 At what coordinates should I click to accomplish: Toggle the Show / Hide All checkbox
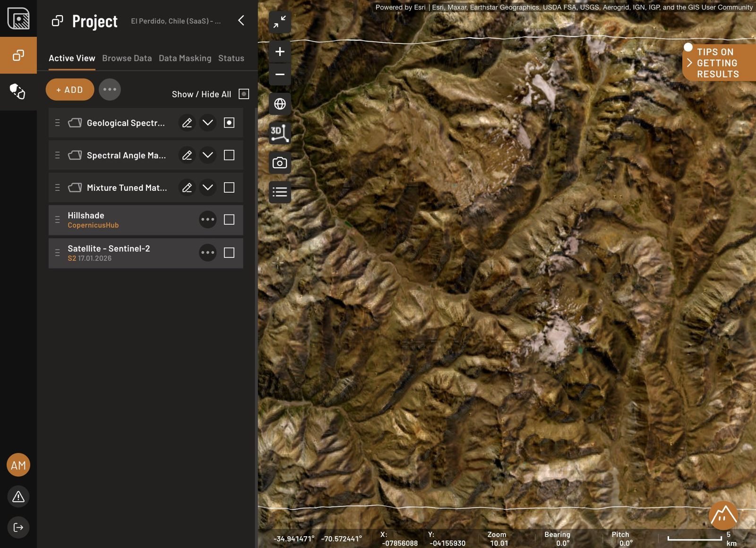click(x=244, y=94)
